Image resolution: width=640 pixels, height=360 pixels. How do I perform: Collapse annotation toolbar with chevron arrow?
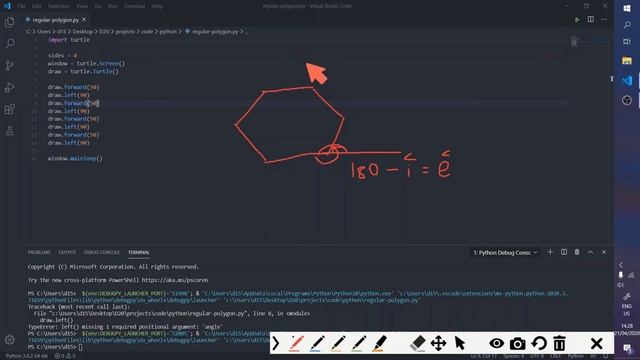(276, 343)
